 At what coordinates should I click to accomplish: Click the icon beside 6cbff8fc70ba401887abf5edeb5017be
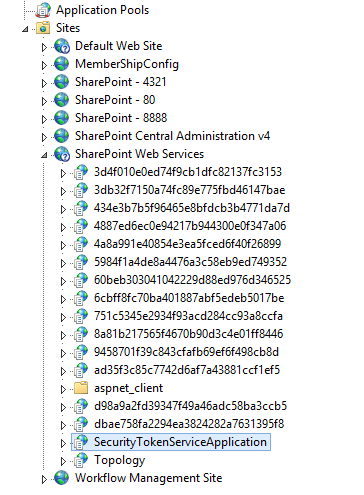(x=81, y=298)
